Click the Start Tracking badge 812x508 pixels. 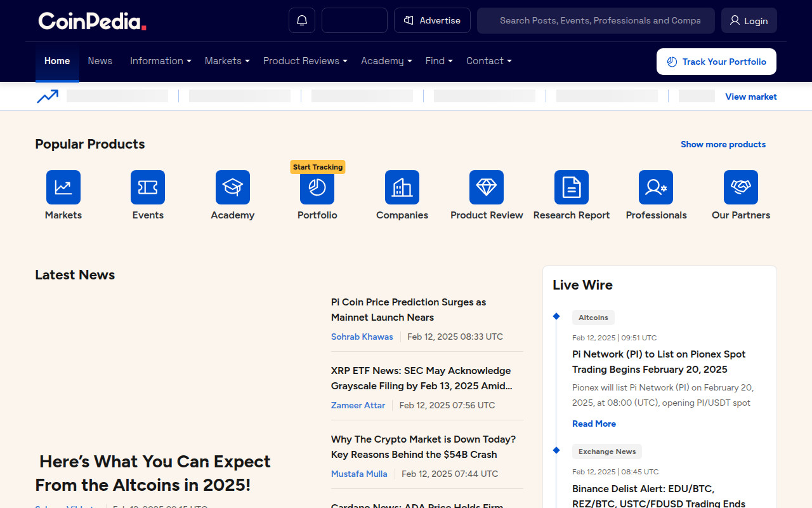coord(318,167)
